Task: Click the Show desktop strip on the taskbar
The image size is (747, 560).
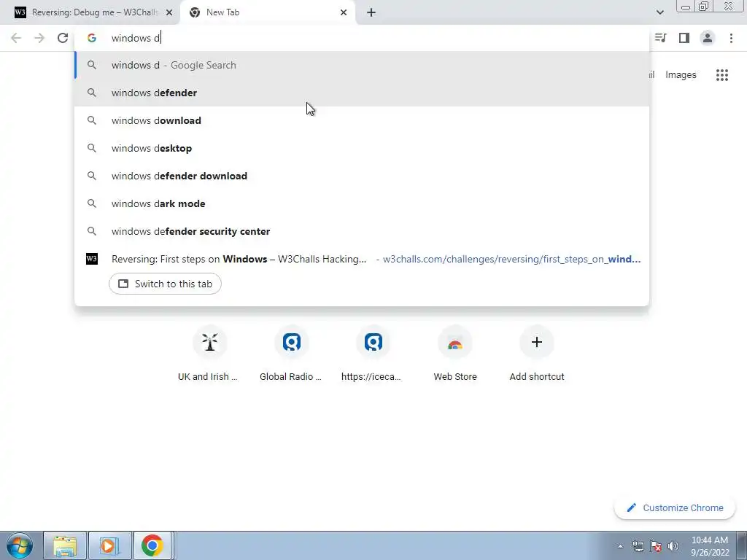Action: click(x=742, y=545)
